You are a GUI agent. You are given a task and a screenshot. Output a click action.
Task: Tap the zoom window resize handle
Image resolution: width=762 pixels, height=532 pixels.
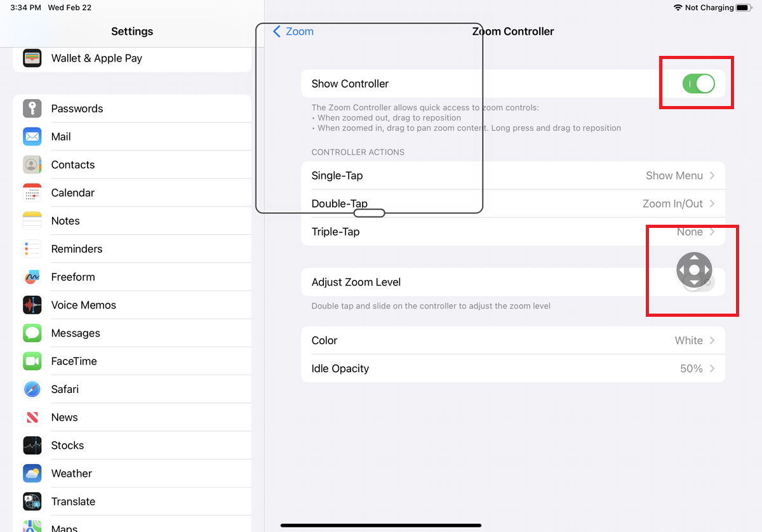tap(369, 213)
